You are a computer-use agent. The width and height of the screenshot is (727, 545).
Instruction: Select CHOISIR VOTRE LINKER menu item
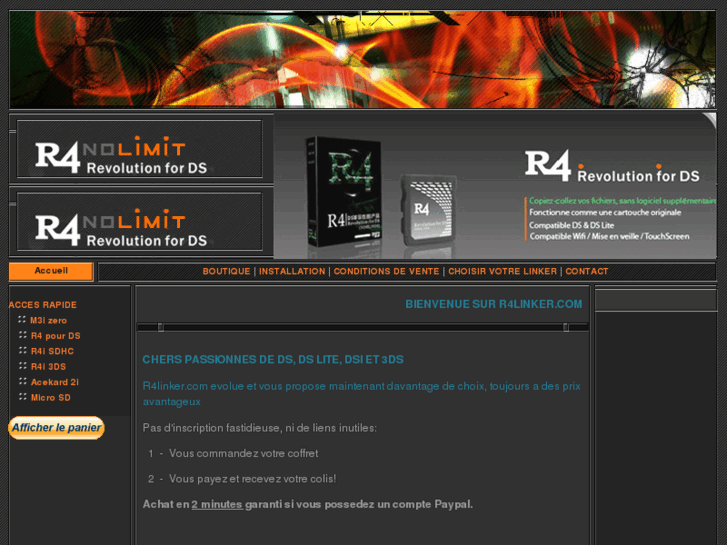[x=502, y=271]
